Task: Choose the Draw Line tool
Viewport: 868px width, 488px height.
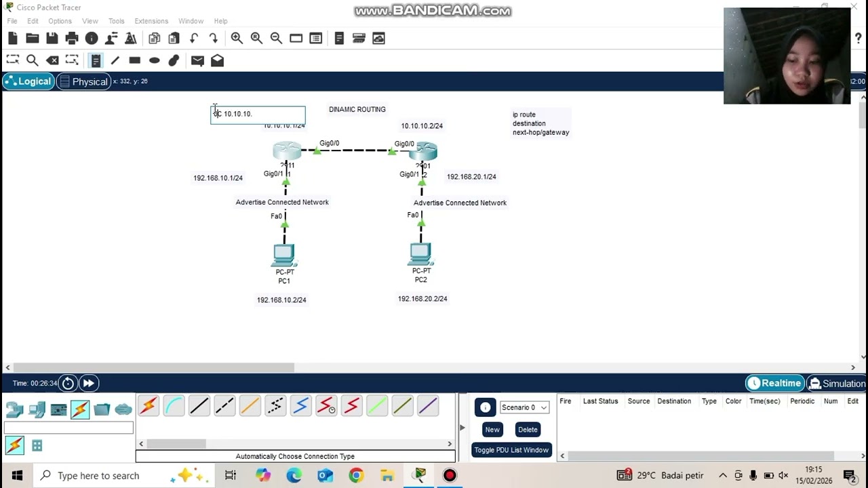Action: point(115,60)
